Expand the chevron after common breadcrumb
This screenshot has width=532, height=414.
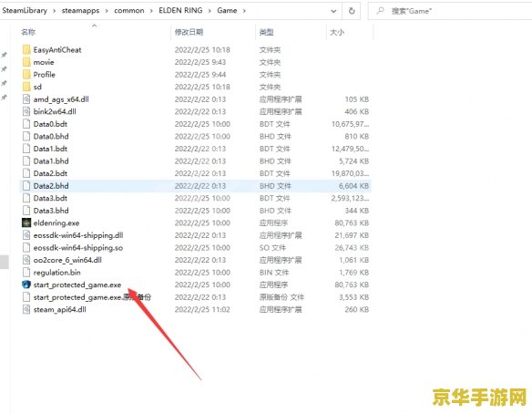pos(151,11)
